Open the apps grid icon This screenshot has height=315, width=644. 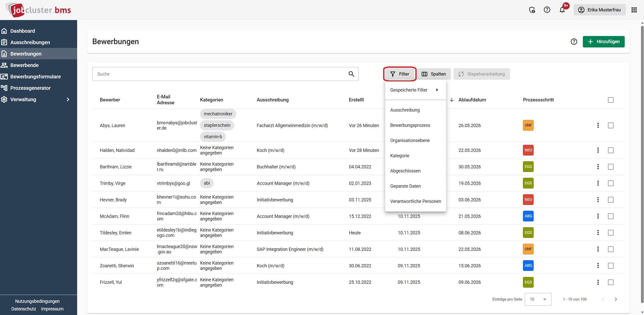pos(634,10)
